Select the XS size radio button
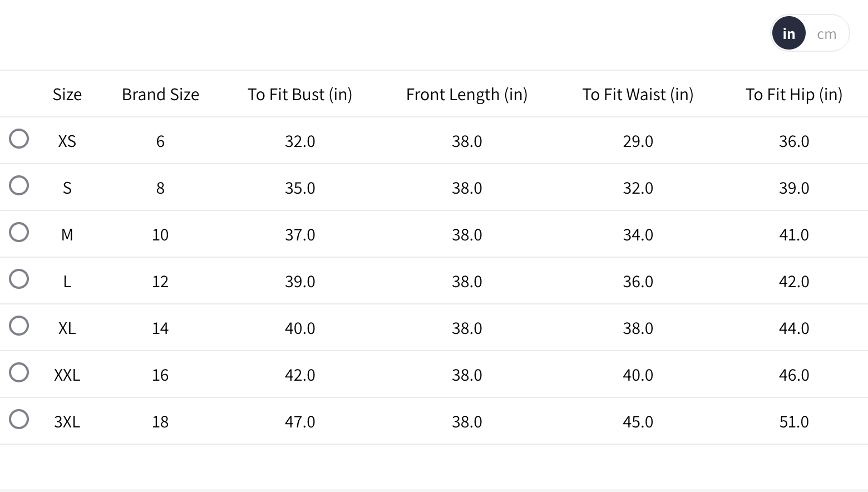Viewport: 868px width, 492px height. coord(19,139)
